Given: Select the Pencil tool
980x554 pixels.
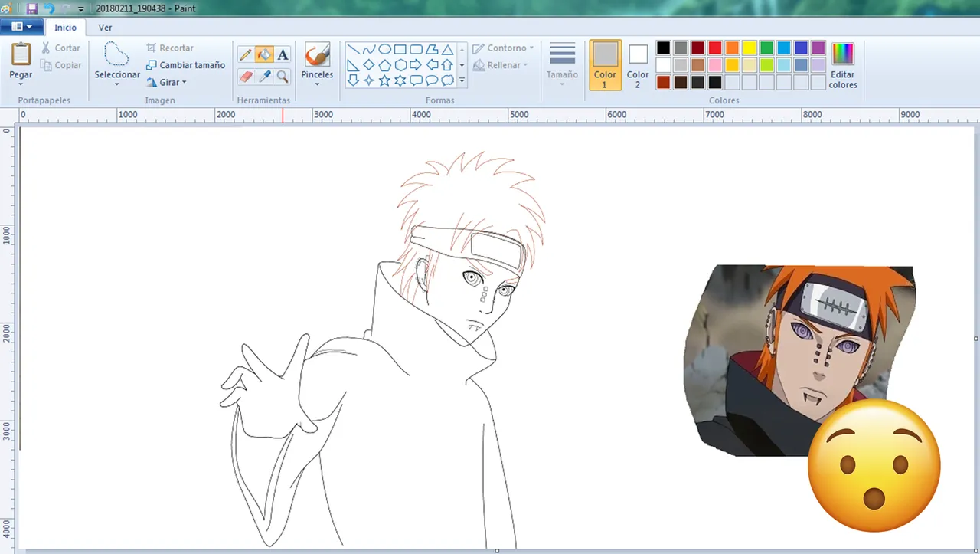Looking at the screenshot, I should (246, 54).
